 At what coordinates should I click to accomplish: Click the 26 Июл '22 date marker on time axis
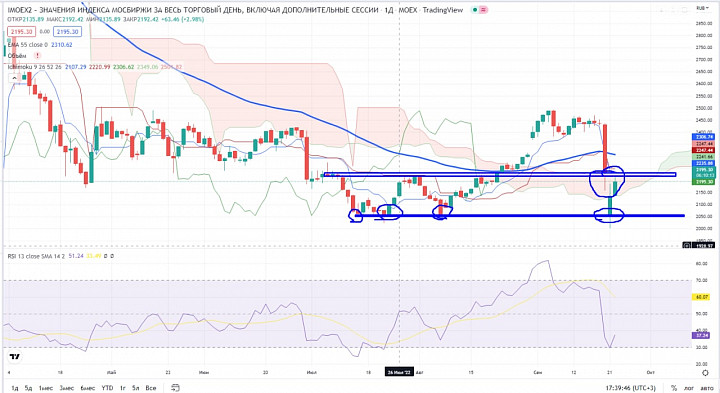399,372
